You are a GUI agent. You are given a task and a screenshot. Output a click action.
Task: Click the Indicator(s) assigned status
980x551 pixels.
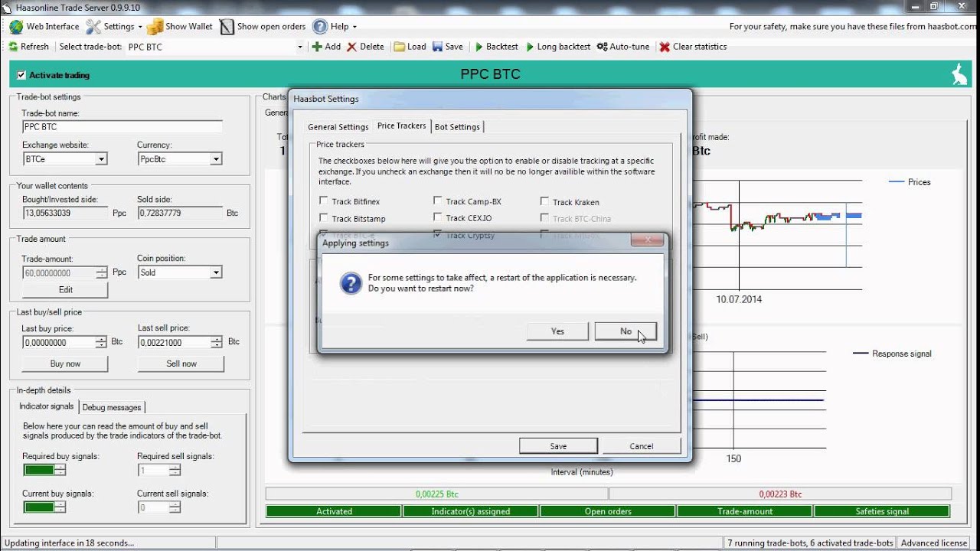coord(471,511)
